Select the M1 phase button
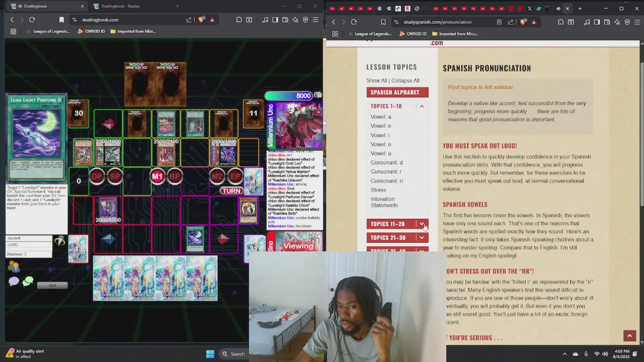644x362 pixels. click(157, 176)
